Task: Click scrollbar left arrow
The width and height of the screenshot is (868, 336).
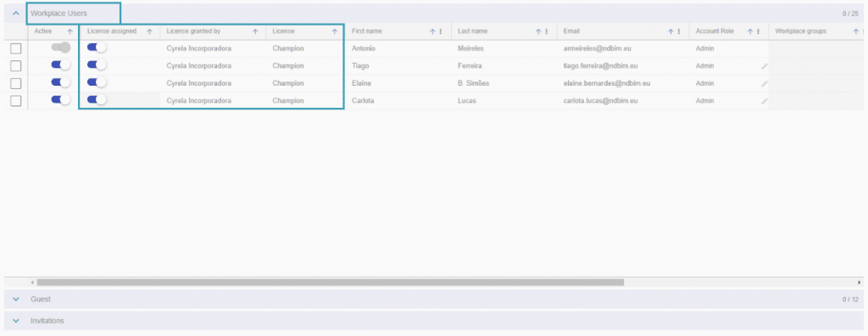Action: [33, 283]
